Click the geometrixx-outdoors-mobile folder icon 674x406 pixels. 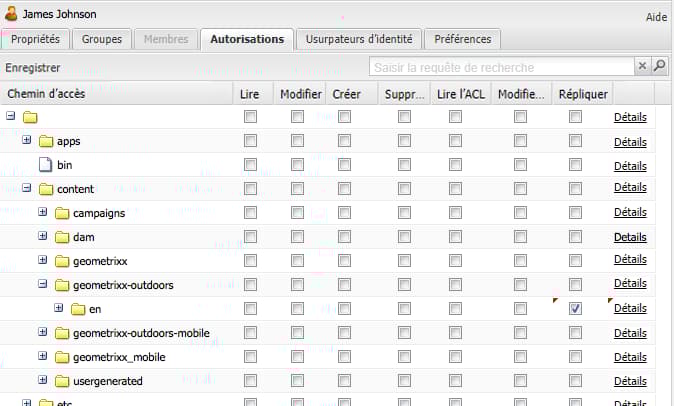click(x=62, y=333)
